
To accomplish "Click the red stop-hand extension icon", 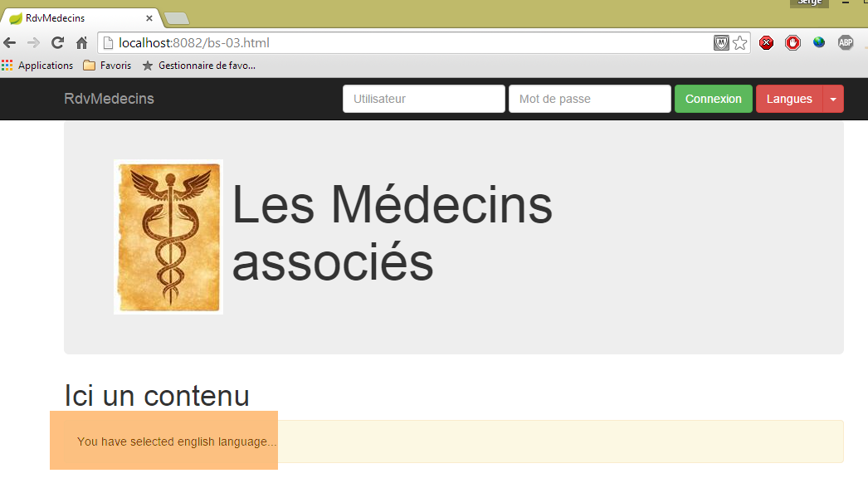I will [x=792, y=42].
